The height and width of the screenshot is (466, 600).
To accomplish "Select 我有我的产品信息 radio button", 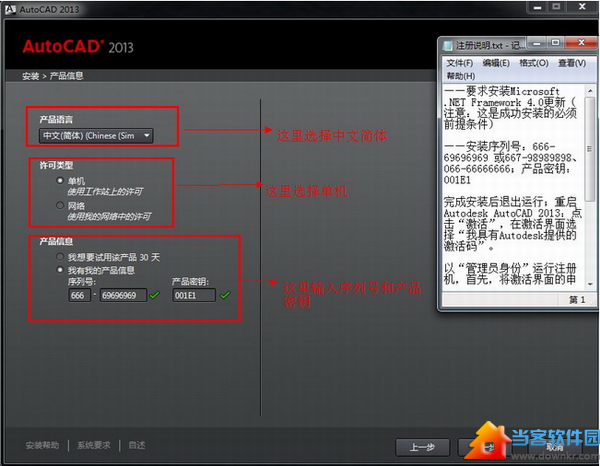I will [x=60, y=270].
